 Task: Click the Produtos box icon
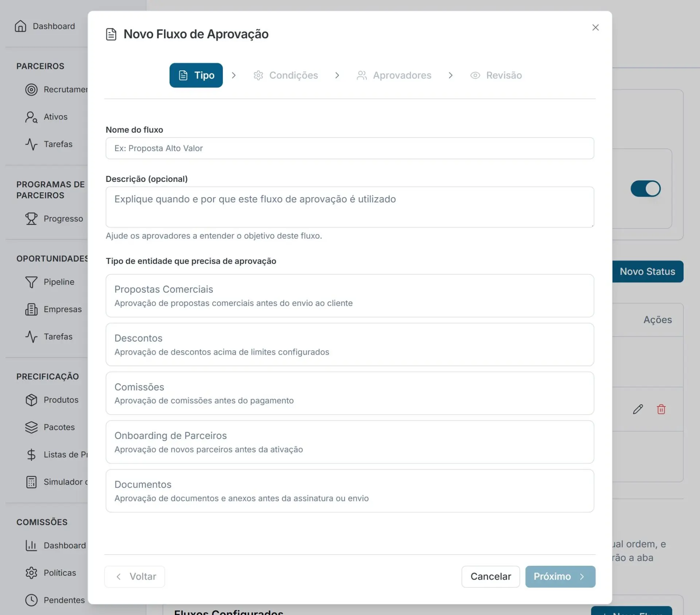(31, 400)
